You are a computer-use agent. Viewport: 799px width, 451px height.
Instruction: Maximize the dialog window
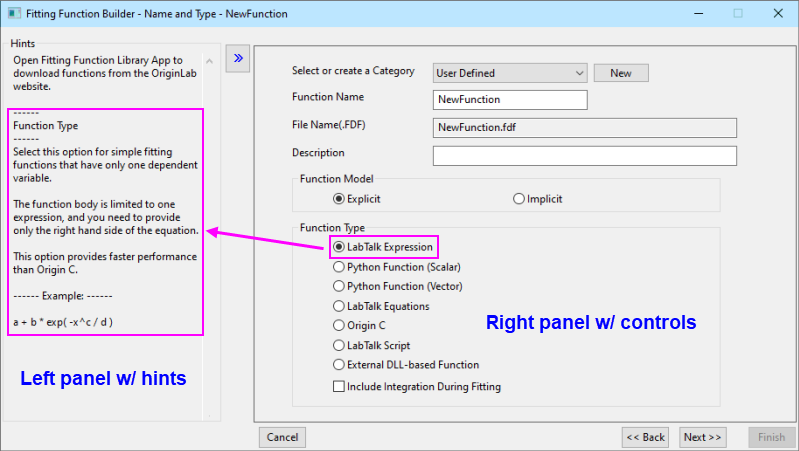[x=737, y=14]
